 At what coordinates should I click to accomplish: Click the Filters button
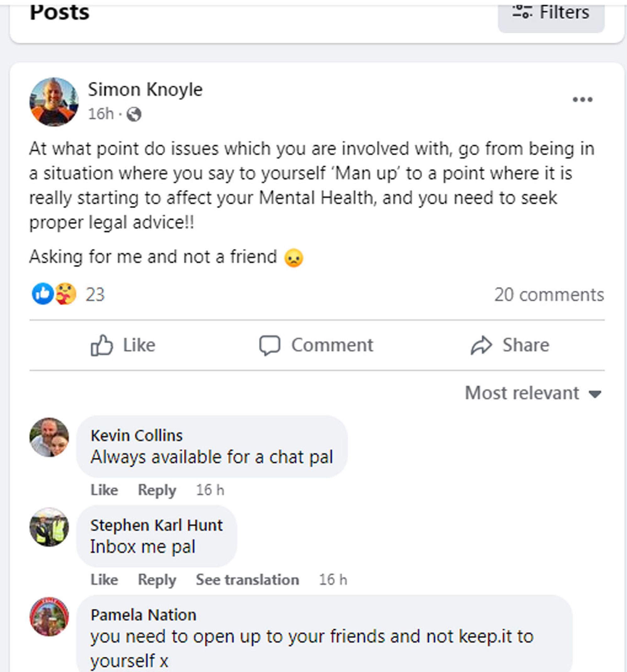(551, 13)
